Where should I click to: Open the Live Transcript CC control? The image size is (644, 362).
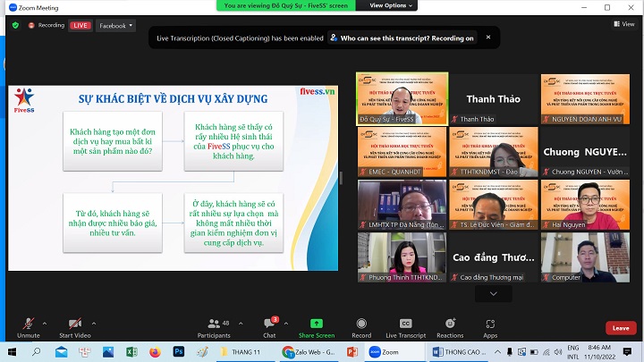(406, 327)
